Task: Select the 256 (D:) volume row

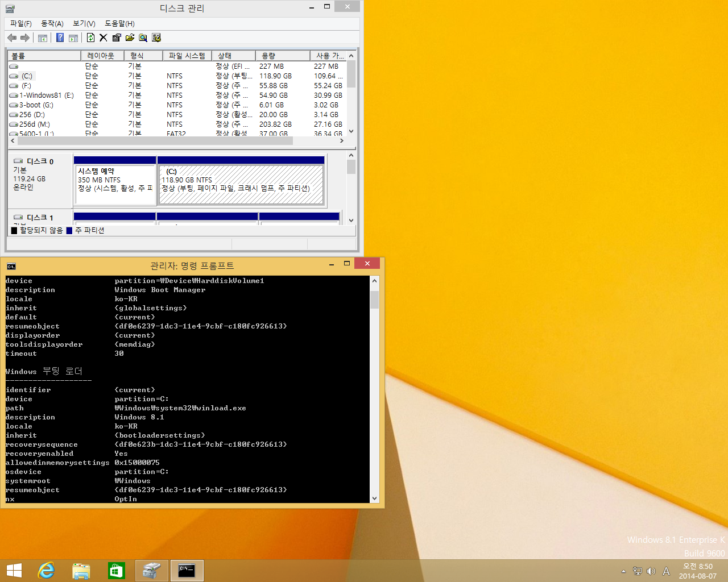Action: (176, 115)
